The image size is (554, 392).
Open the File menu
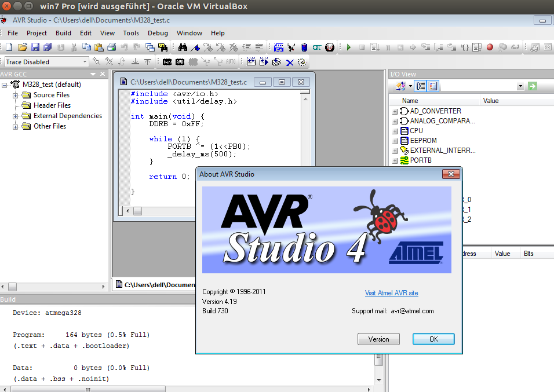[13, 33]
